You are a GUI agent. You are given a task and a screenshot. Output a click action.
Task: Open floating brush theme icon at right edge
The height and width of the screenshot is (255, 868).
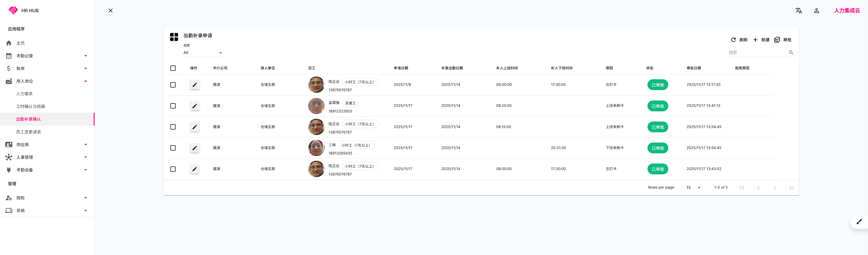click(859, 222)
